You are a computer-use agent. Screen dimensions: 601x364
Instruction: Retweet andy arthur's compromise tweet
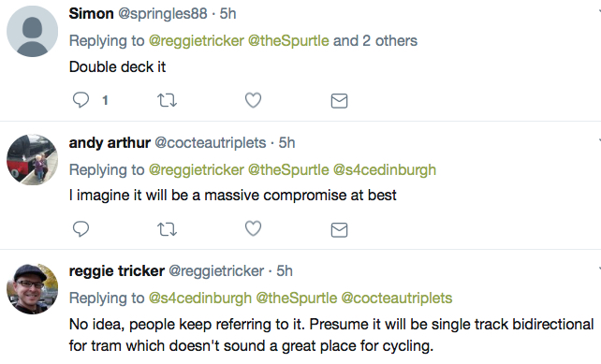168,229
